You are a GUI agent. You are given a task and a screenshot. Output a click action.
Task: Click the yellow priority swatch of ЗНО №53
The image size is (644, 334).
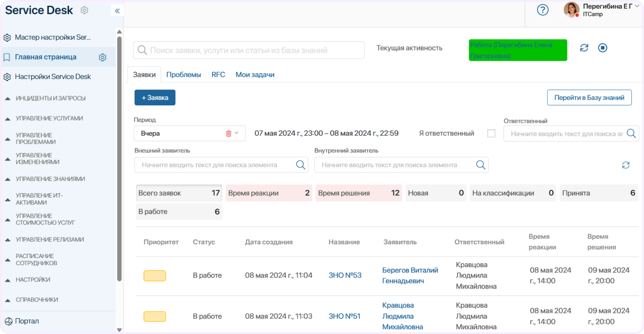pos(155,276)
